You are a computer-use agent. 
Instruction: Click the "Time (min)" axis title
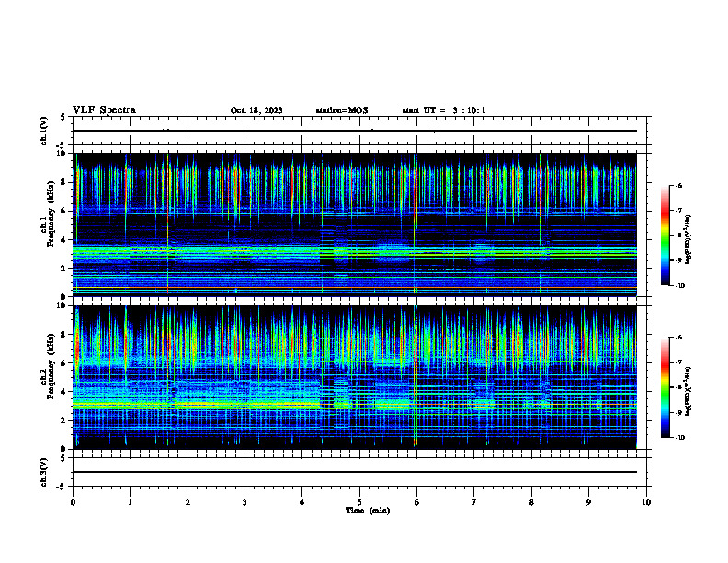[x=368, y=511]
